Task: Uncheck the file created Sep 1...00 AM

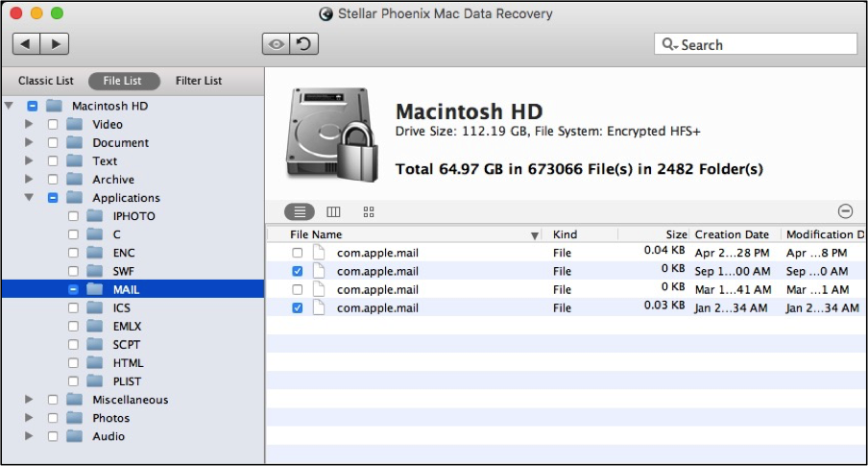Action: (298, 271)
